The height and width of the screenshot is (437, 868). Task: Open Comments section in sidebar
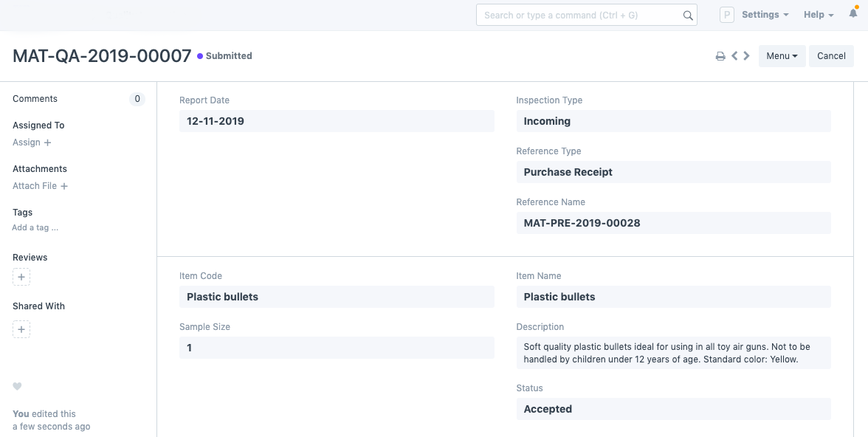point(35,99)
